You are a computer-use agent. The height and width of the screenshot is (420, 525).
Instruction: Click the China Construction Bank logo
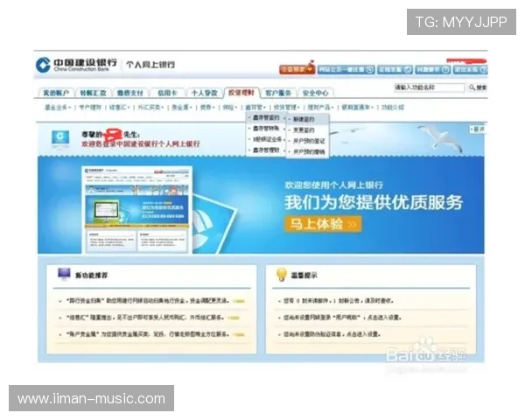76,65
